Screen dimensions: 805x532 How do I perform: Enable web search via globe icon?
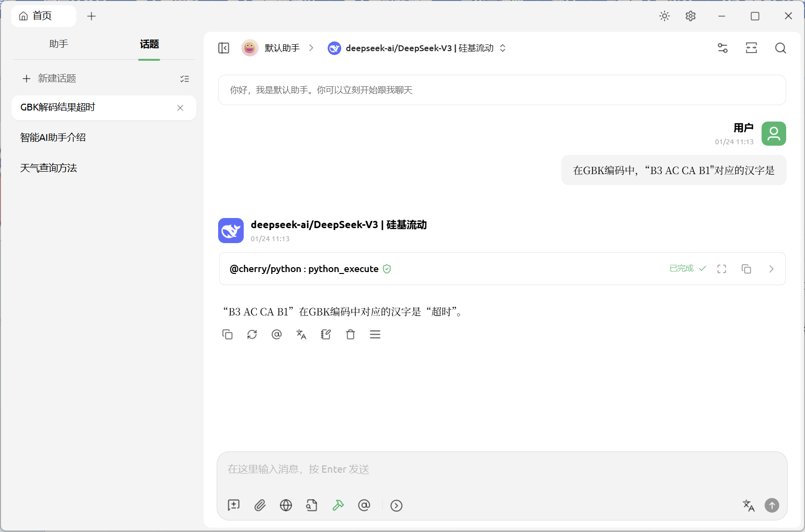click(286, 505)
